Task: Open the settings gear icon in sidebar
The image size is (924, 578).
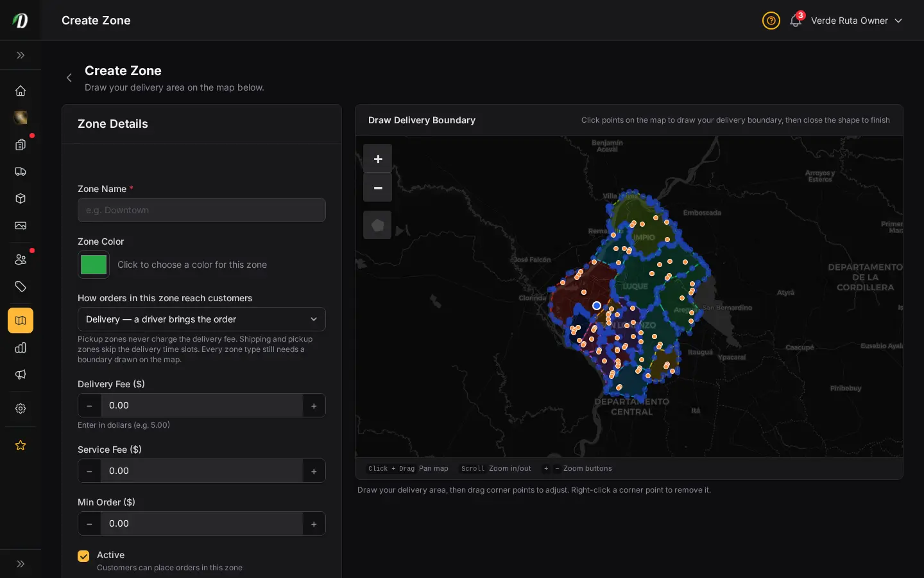Action: pyautogui.click(x=21, y=408)
